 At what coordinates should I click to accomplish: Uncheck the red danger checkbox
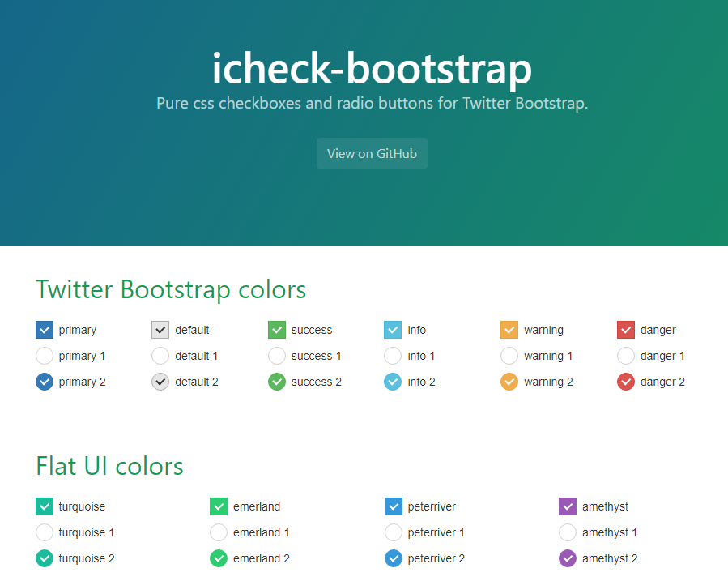click(x=626, y=330)
